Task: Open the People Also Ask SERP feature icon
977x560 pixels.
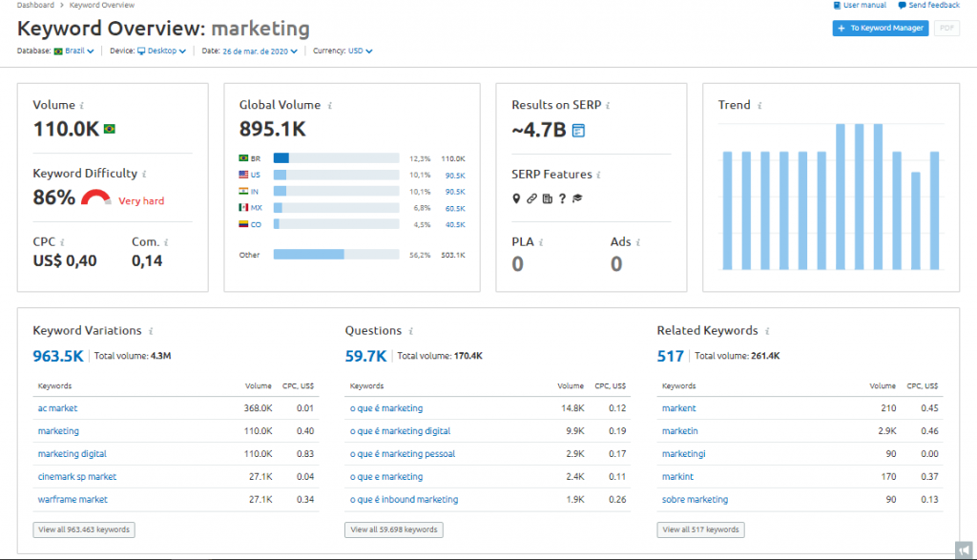Action: (x=563, y=198)
